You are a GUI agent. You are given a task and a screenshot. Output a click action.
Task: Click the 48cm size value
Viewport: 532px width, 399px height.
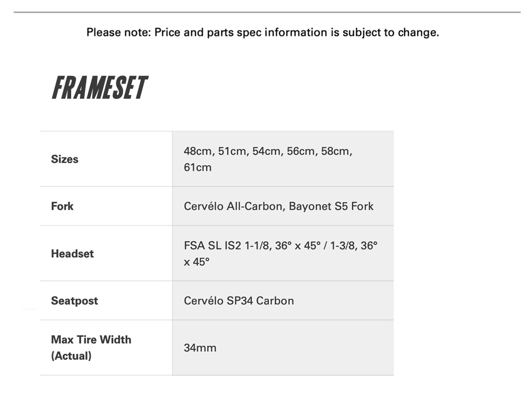pos(198,152)
